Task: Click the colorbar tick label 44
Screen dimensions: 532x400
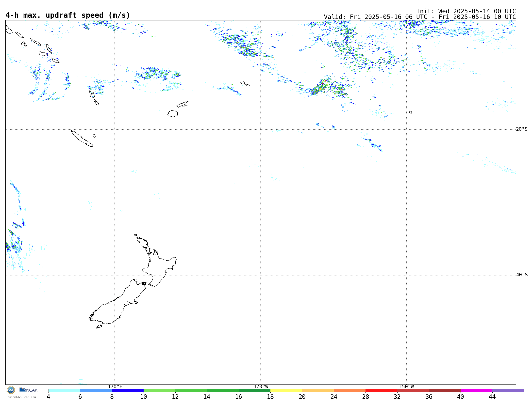Action: click(492, 397)
